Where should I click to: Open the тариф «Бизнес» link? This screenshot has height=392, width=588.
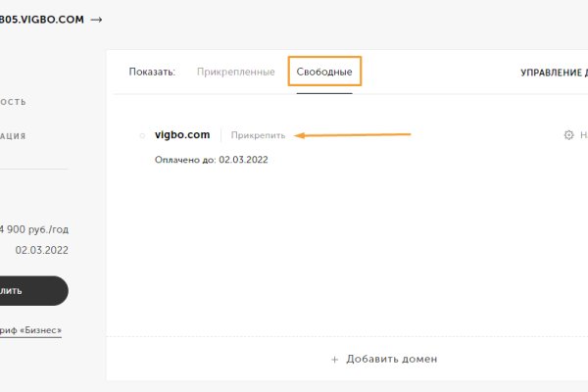tap(30, 331)
